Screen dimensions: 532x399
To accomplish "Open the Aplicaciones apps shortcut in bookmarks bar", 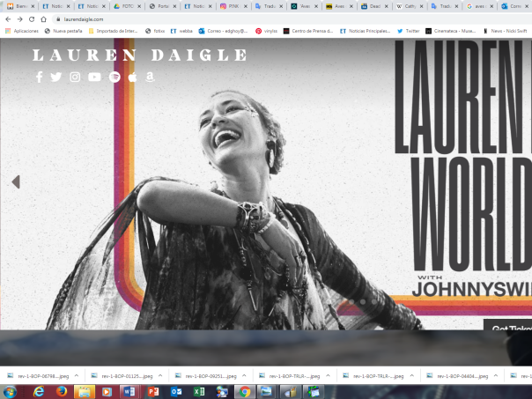I will 21,31.
